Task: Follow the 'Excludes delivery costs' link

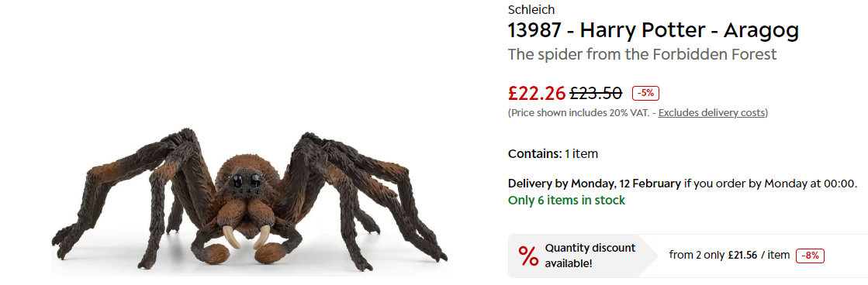Action: [x=711, y=112]
